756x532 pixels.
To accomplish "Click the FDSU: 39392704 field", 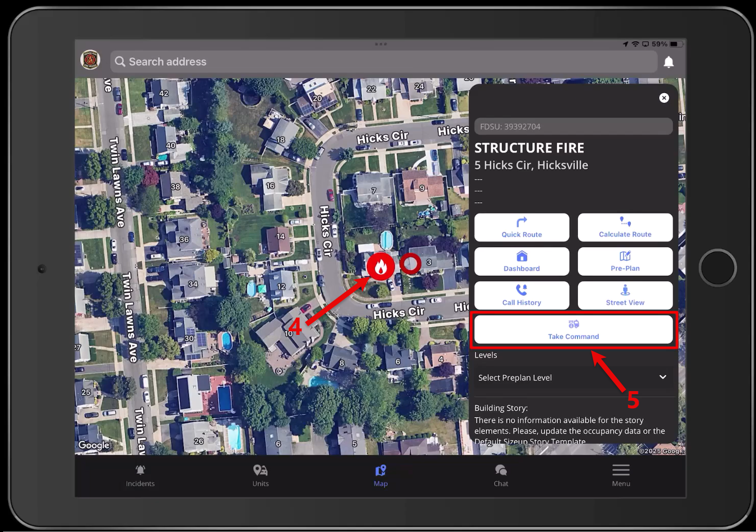I will 573,127.
